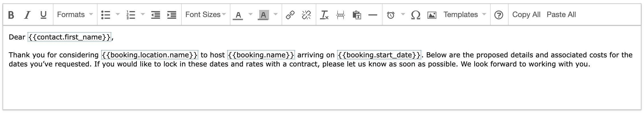Open the Templates menu

pyautogui.click(x=465, y=15)
